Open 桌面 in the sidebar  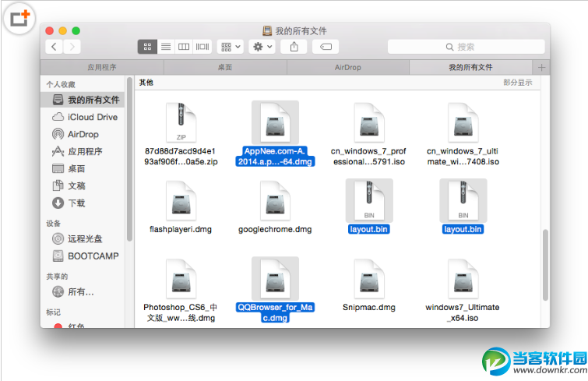tap(83, 169)
